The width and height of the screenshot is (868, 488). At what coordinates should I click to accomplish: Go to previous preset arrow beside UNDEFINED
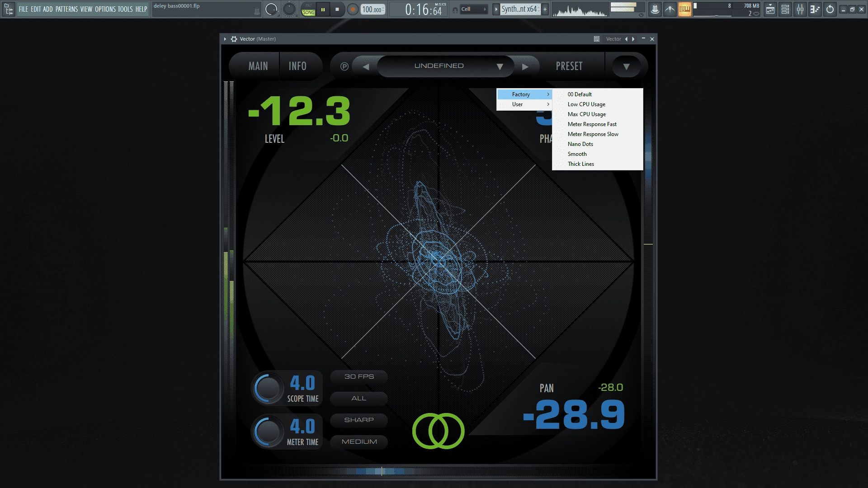pos(366,66)
